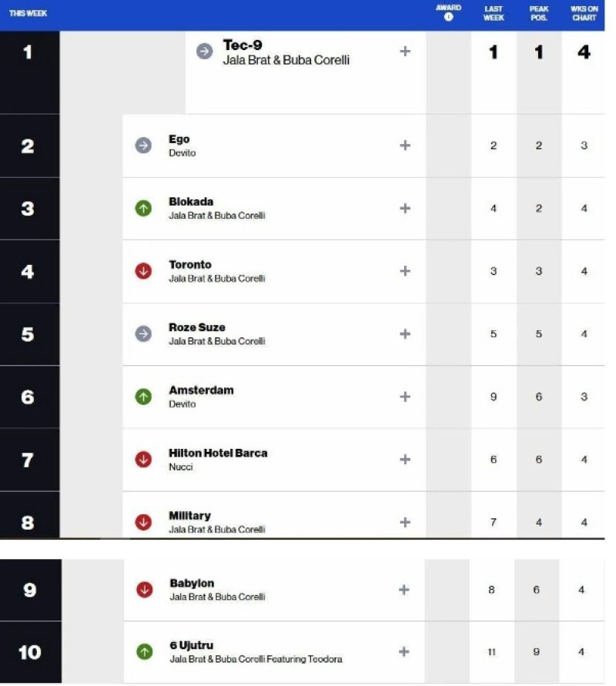Open the Devito artist link under Amsterdam
The height and width of the screenshot is (686, 616).
[x=182, y=403]
